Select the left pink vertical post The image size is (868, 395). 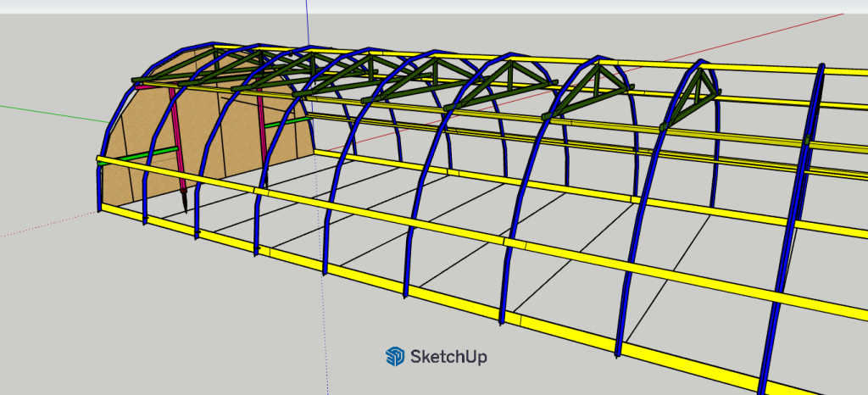176,144
